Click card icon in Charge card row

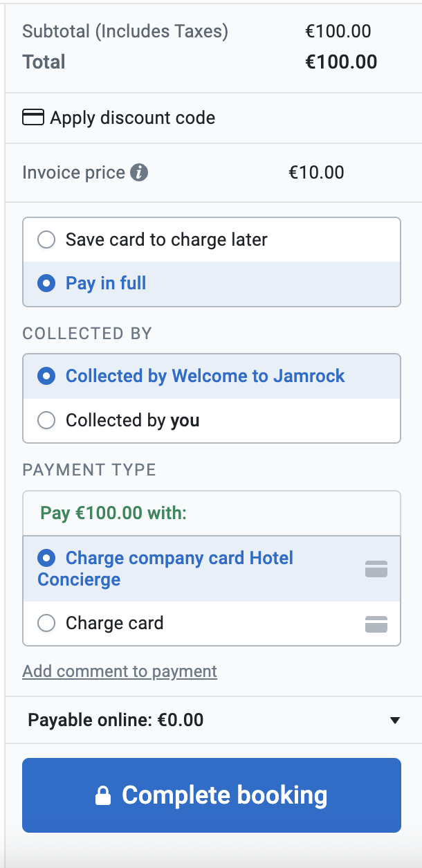[376, 624]
